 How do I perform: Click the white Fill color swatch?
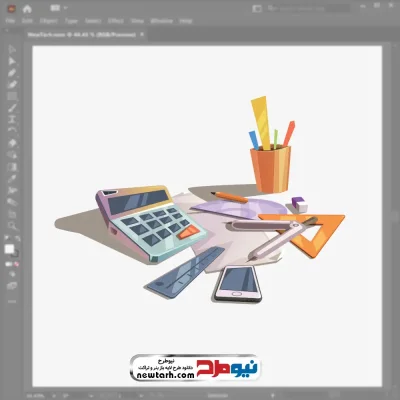point(10,249)
